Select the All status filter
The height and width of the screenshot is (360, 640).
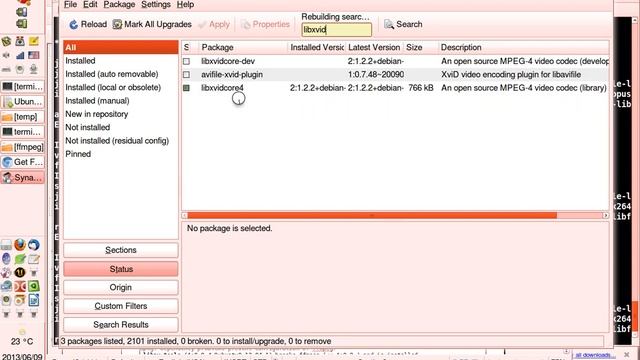click(121, 47)
